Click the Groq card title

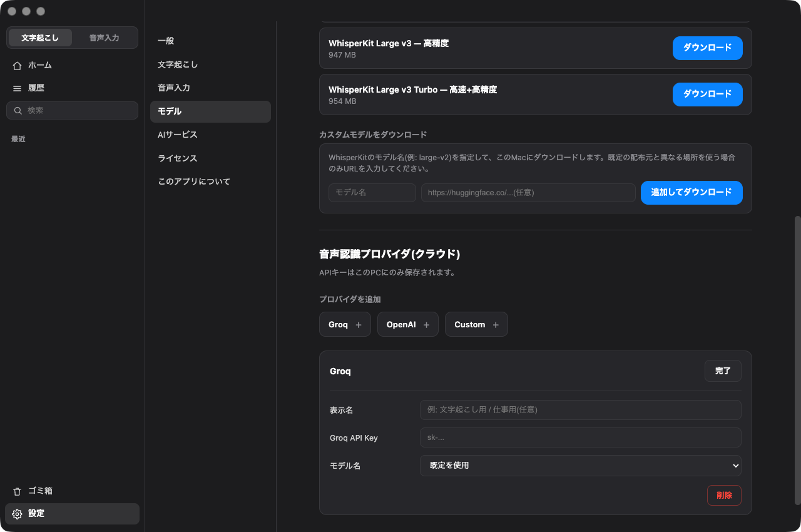tap(340, 371)
